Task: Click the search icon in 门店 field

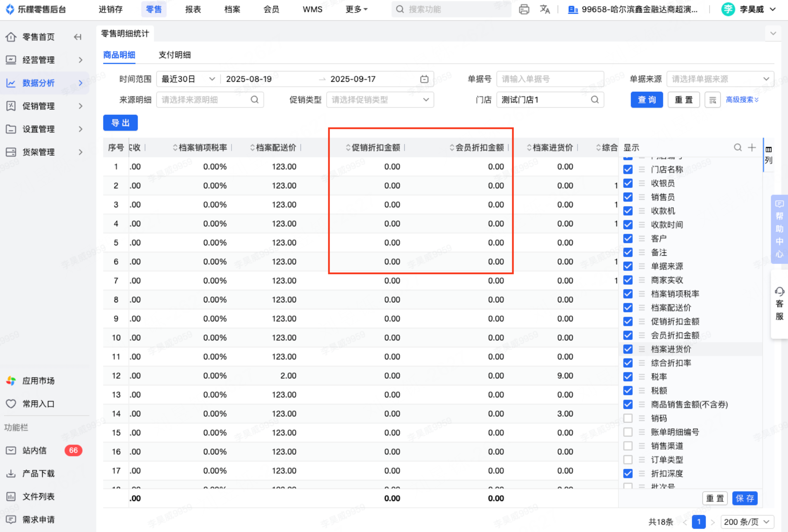Action: 595,100
